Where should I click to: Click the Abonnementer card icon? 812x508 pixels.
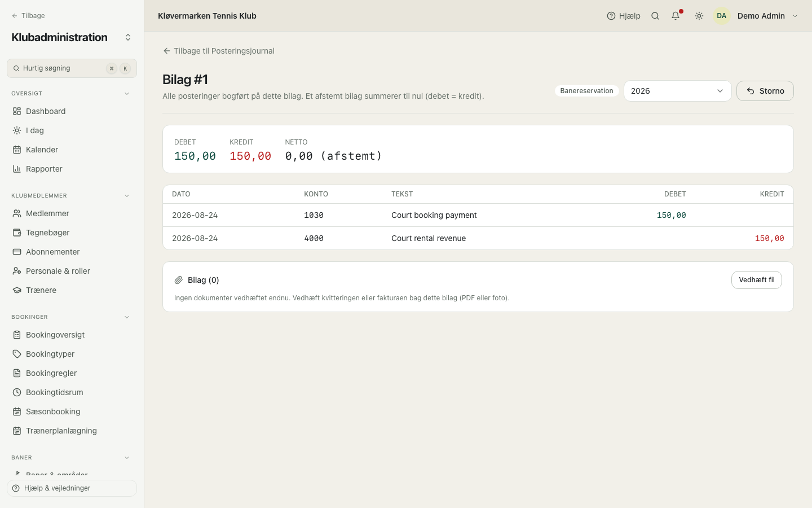point(17,252)
